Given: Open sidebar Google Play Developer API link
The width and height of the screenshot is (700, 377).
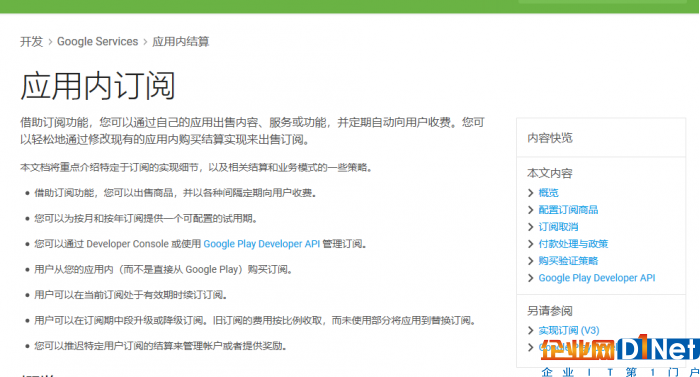Looking at the screenshot, I should click(596, 278).
